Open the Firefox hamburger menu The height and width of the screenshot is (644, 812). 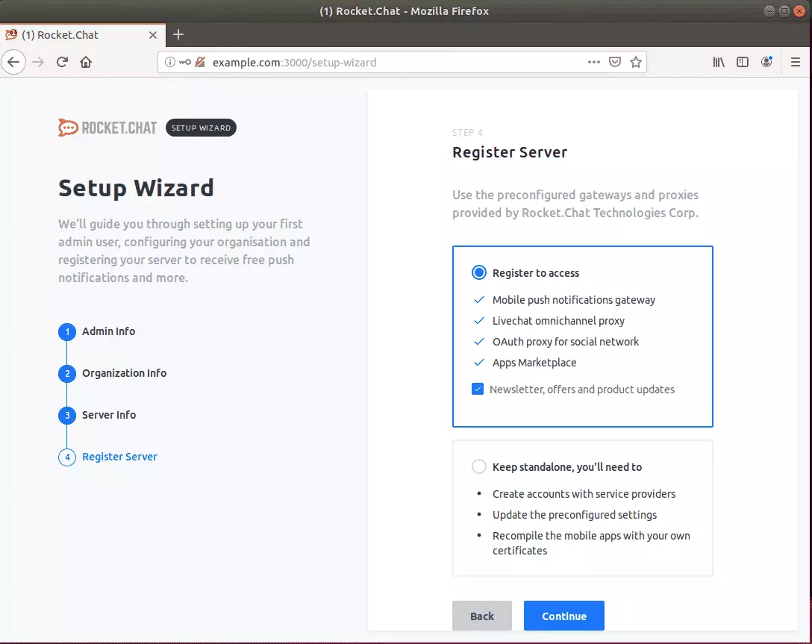[x=796, y=62]
